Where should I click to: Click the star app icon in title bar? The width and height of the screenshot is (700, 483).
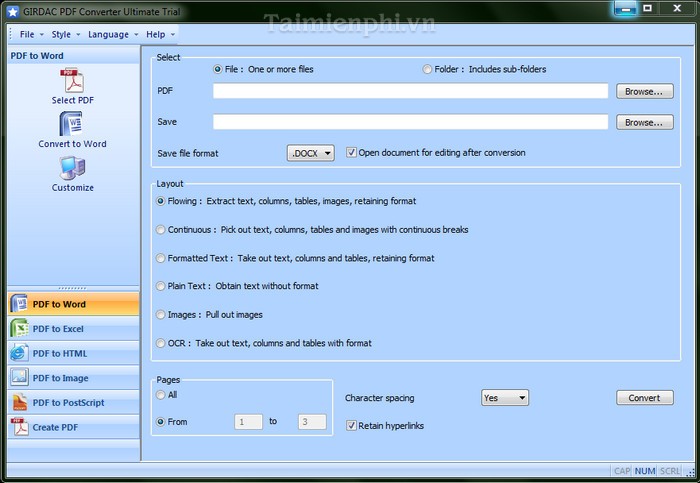click(x=12, y=12)
